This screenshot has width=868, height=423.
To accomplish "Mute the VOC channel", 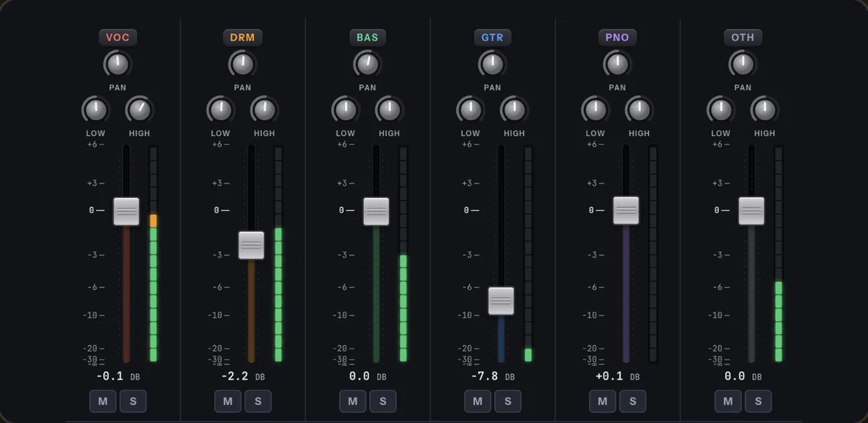I will (x=103, y=401).
